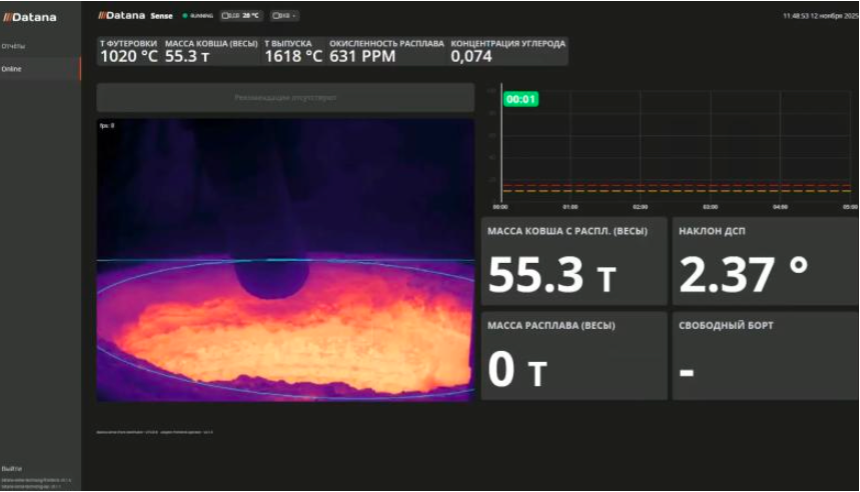Click the Т ФУТЕРОВКИ 1020 °C indicator
Viewport: 860px width, 492px height.
pyautogui.click(x=129, y=51)
